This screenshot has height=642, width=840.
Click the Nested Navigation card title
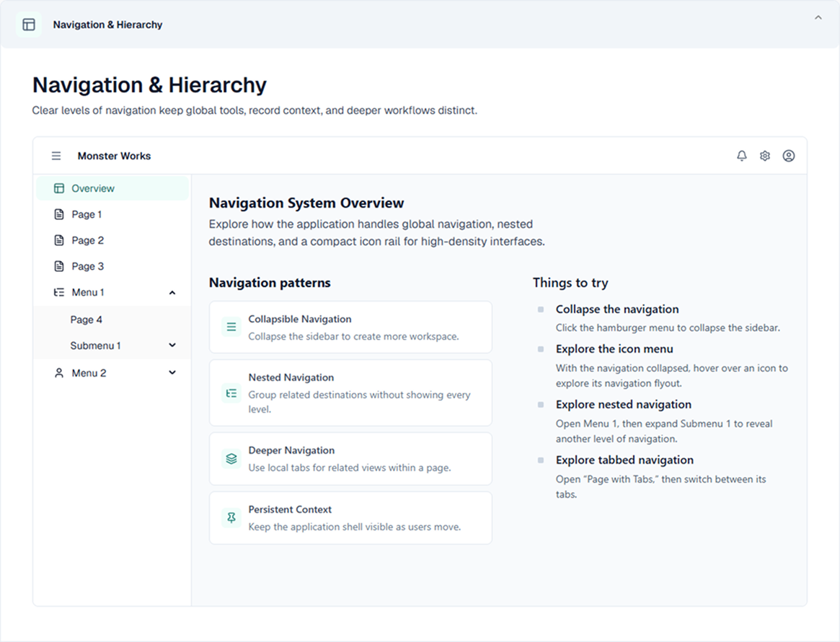(291, 377)
